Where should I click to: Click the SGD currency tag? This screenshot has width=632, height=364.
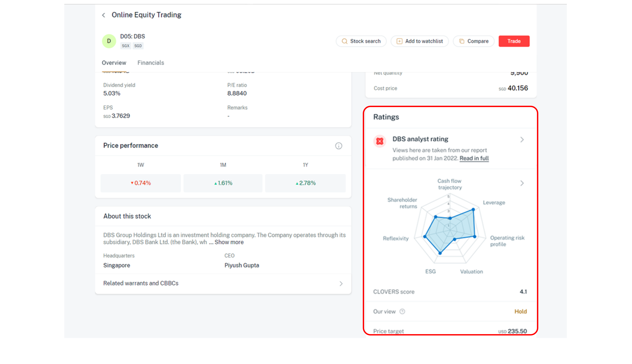pyautogui.click(x=138, y=46)
